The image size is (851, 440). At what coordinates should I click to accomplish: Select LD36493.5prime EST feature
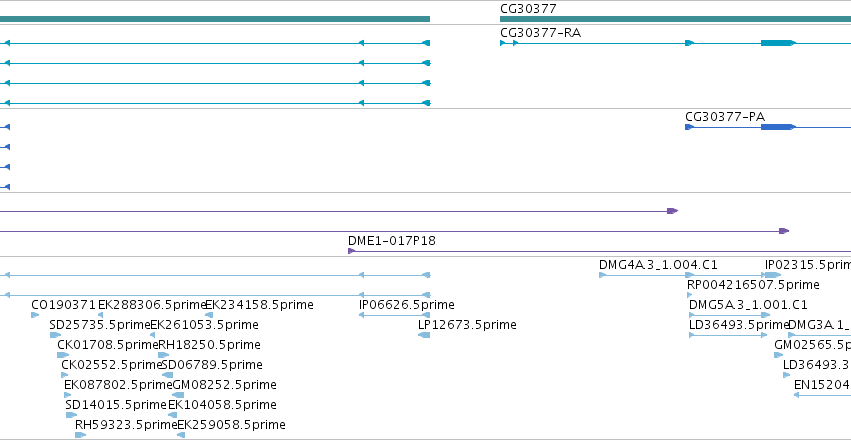click(x=728, y=335)
